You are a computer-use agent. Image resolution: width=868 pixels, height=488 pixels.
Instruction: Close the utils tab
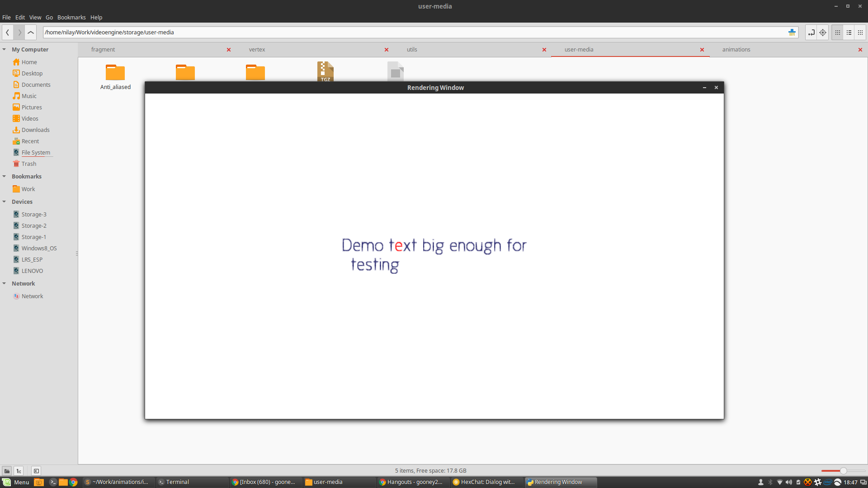click(544, 50)
